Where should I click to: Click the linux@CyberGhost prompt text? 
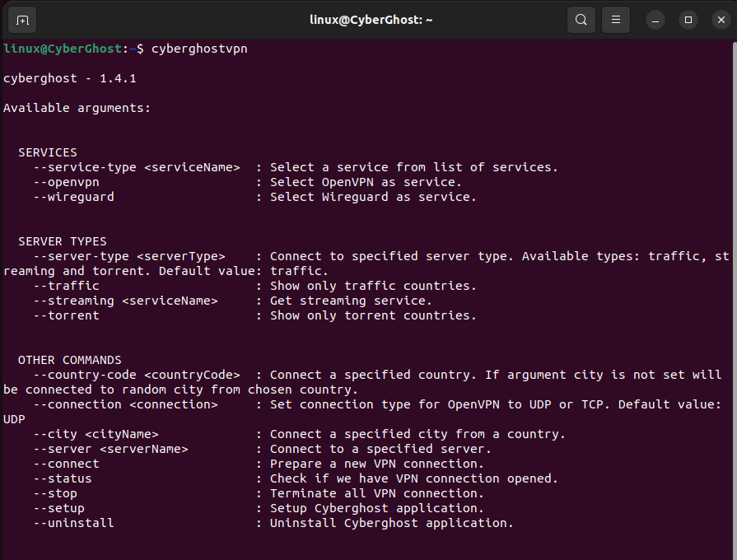(63, 49)
